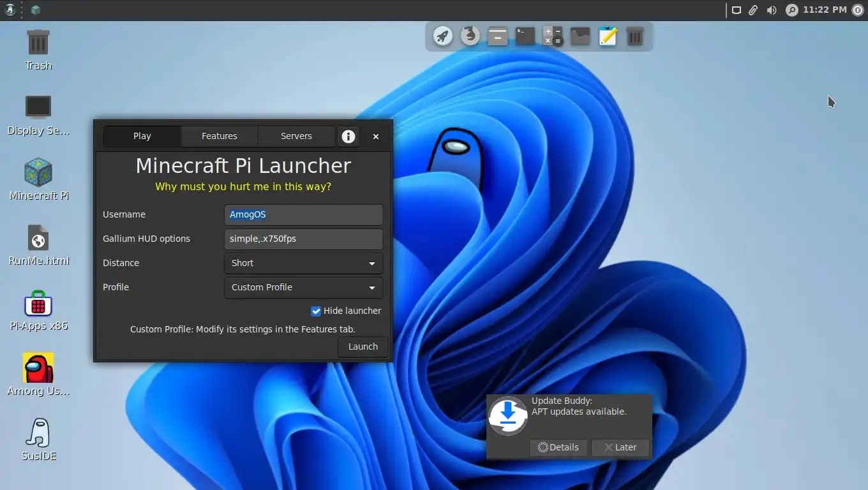Expand the Distance dropdown
The width and height of the screenshot is (868, 490).
[303, 264]
